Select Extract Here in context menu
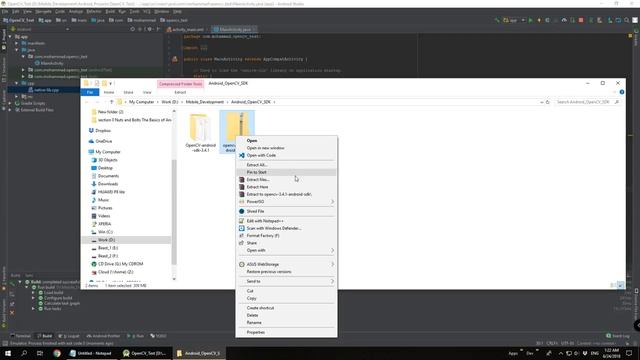640x360 pixels. (x=258, y=187)
